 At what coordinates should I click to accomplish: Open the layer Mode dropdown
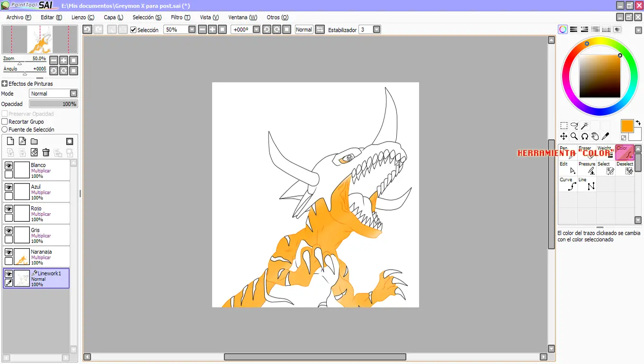(x=73, y=93)
